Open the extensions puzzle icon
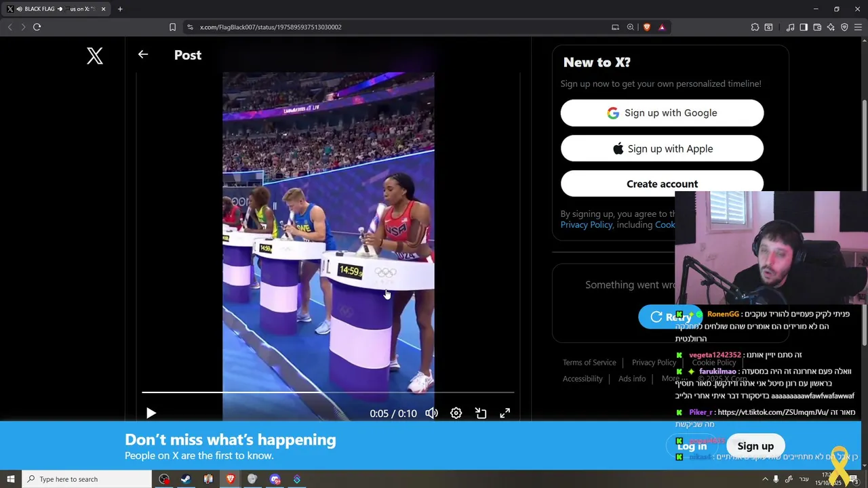868x488 pixels. pos(755,27)
